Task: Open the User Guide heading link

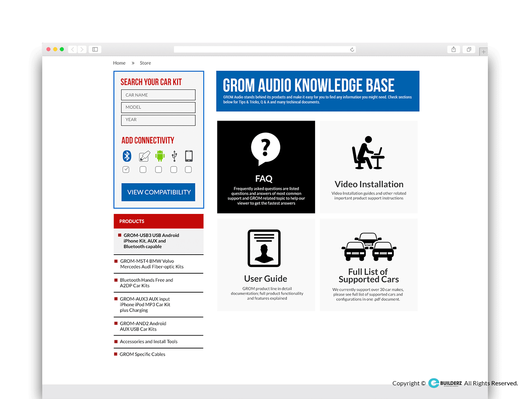Action: tap(266, 279)
